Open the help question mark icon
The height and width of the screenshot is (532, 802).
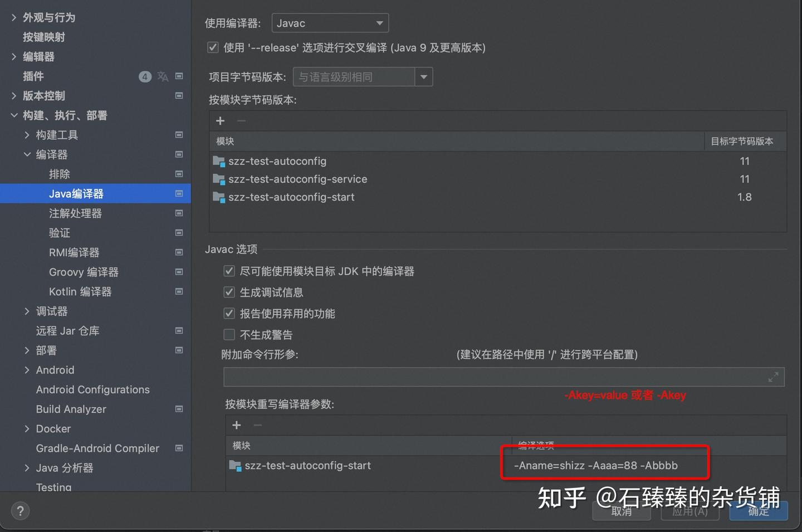click(20, 510)
